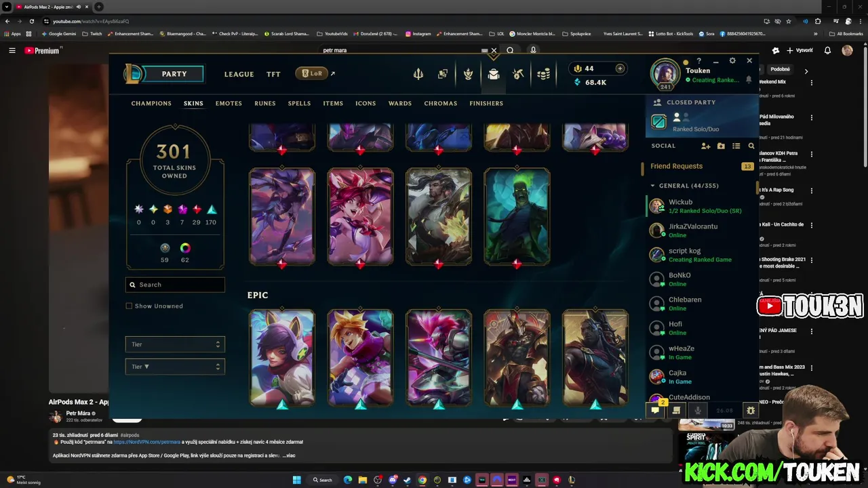Select friend Chlebaren
Viewport: 868px width, 488px height.
tap(701, 304)
